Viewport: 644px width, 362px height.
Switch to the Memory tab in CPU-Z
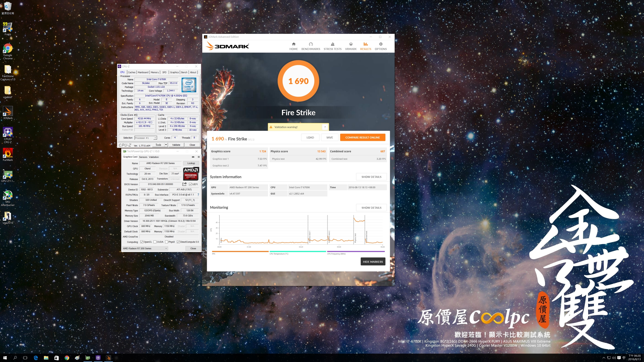click(x=155, y=72)
